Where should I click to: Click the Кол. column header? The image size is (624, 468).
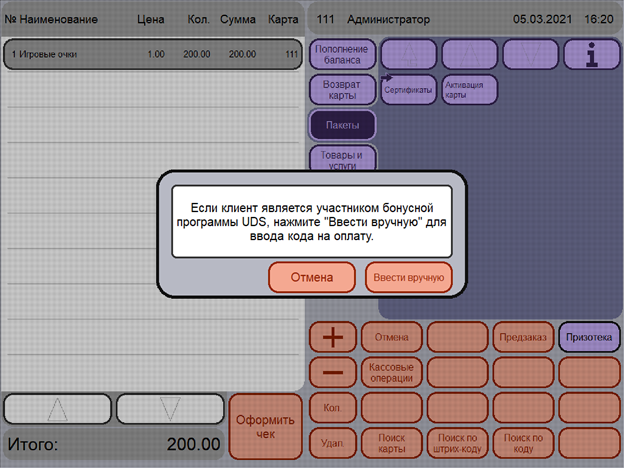199,19
